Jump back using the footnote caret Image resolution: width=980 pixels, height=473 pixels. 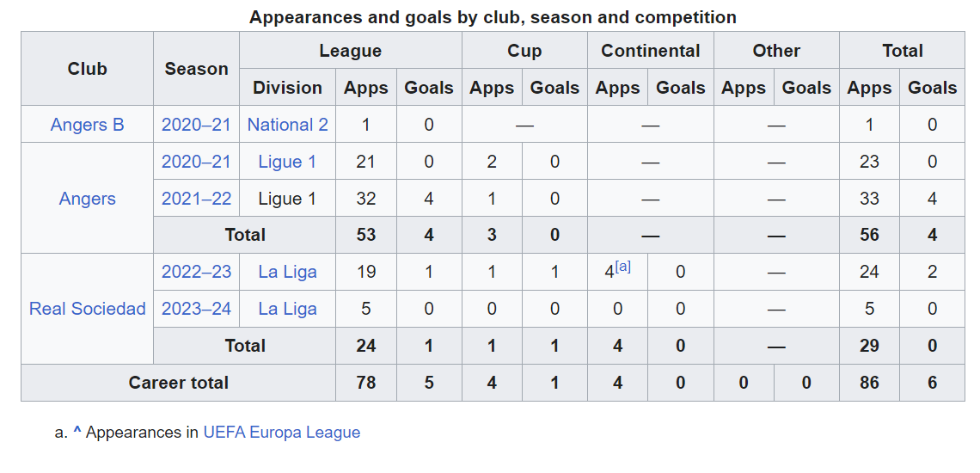point(77,432)
